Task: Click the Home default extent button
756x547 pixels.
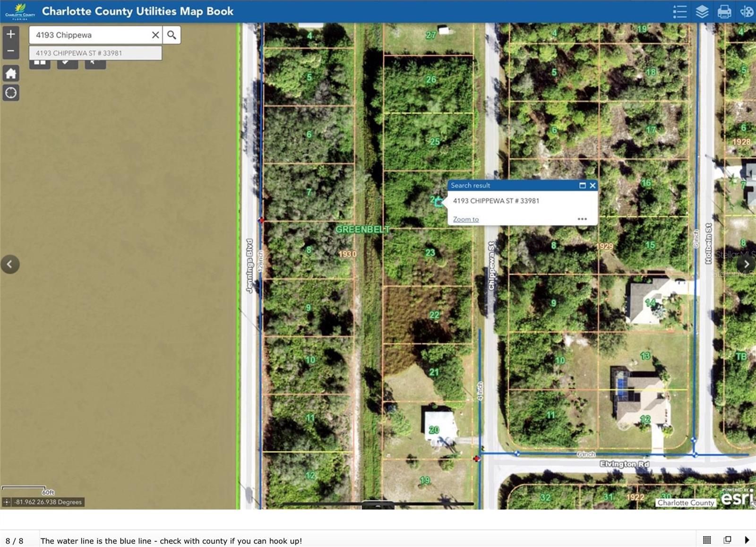Action: [10, 73]
